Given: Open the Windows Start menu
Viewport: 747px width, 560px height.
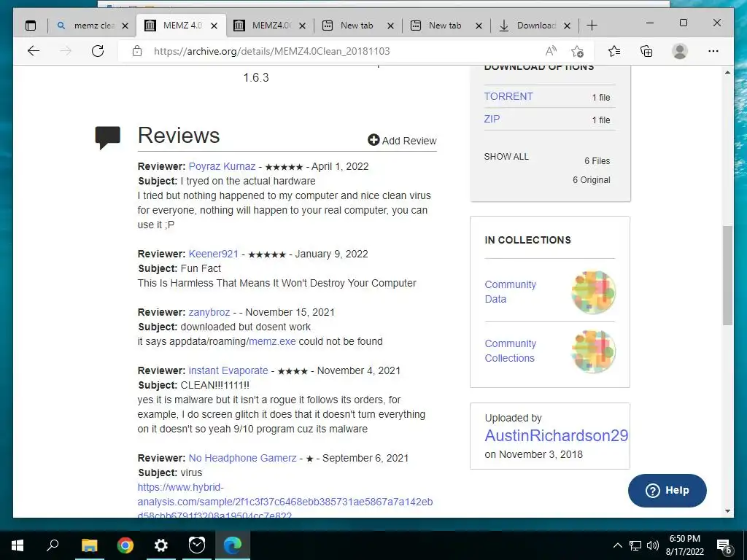Looking at the screenshot, I should click(18, 545).
